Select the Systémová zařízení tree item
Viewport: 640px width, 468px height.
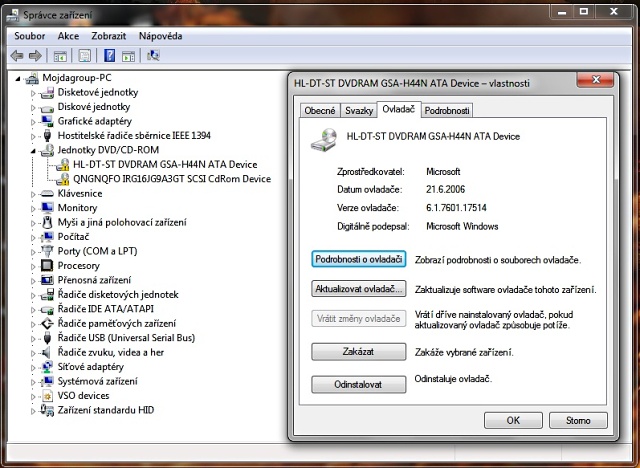[98, 381]
